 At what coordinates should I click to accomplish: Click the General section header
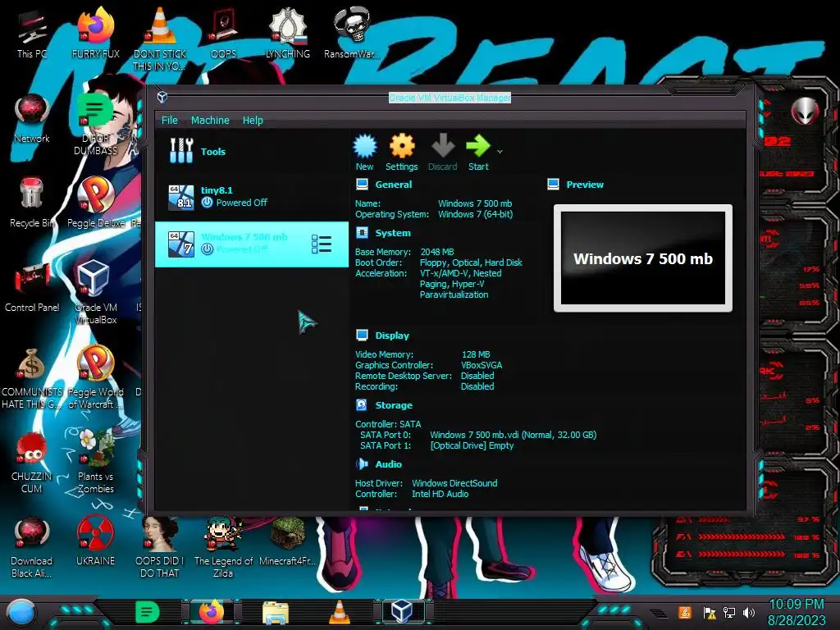[393, 185]
